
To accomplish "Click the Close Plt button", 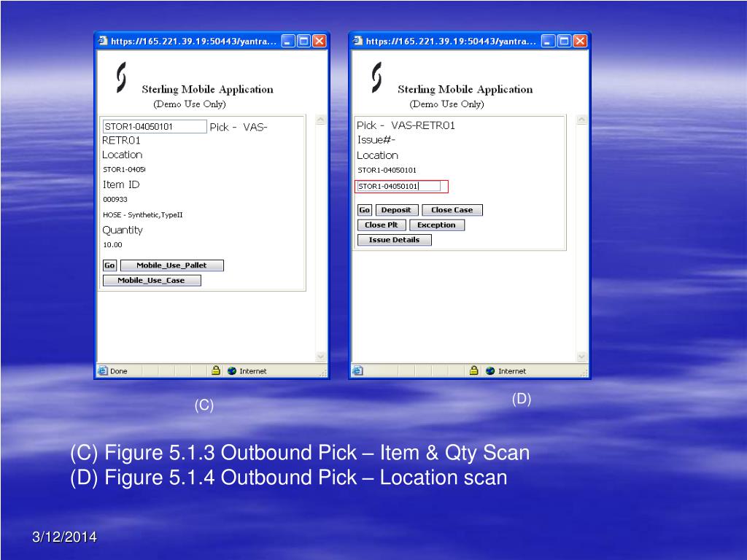I will click(381, 225).
